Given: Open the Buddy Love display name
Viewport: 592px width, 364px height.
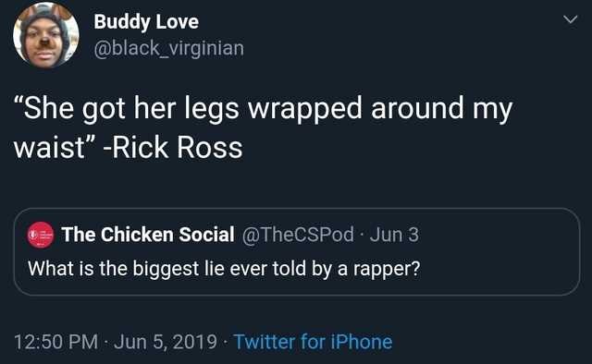Looking at the screenshot, I should pyautogui.click(x=146, y=21).
